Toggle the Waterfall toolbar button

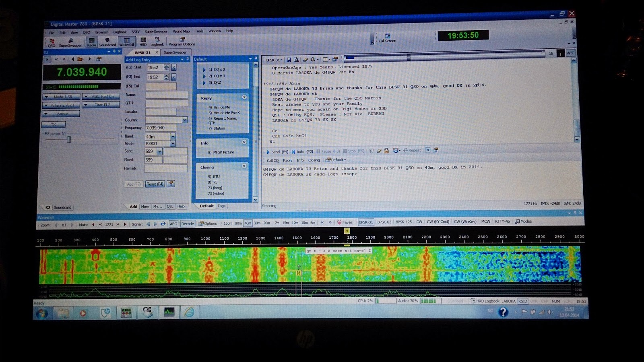[126, 42]
